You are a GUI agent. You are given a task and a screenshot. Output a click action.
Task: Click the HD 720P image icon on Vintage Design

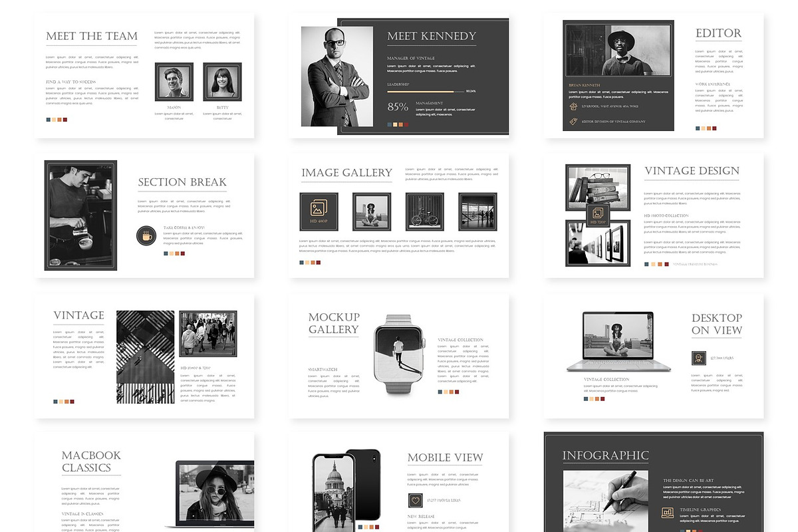coord(598,214)
